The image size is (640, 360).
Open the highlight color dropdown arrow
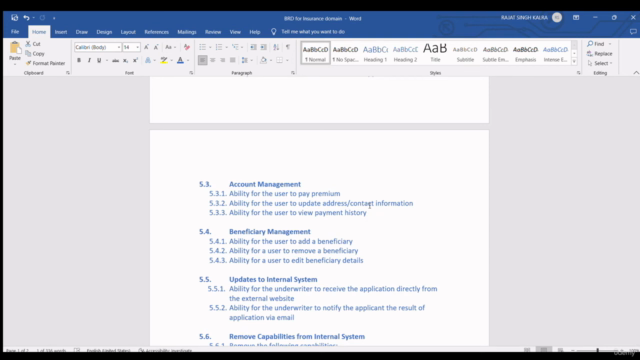coord(171,60)
